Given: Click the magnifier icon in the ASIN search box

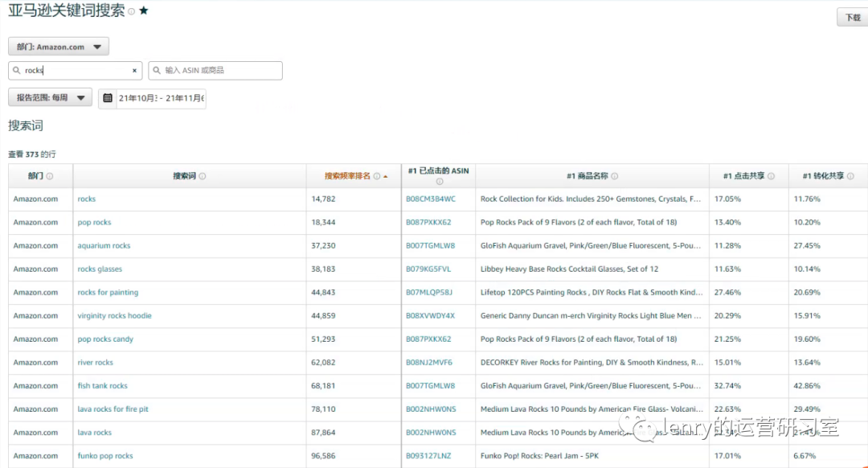Looking at the screenshot, I should (x=157, y=70).
